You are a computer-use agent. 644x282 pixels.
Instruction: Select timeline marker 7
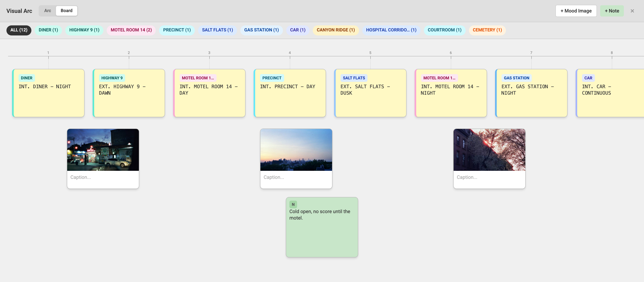coord(531,53)
